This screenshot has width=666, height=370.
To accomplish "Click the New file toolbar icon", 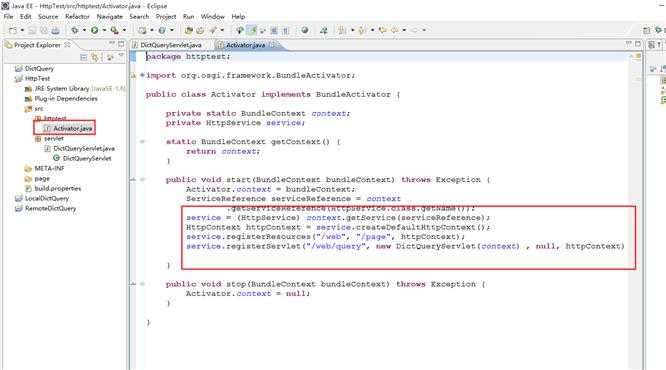I will point(13,31).
